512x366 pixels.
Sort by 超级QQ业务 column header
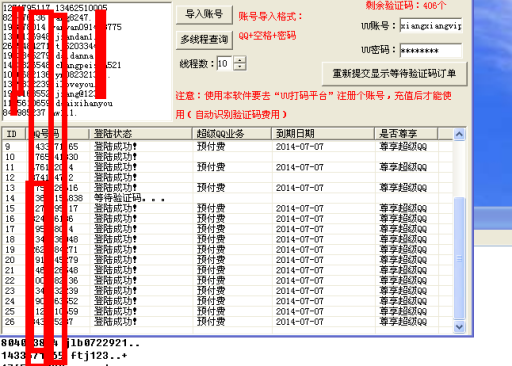[x=232, y=134]
